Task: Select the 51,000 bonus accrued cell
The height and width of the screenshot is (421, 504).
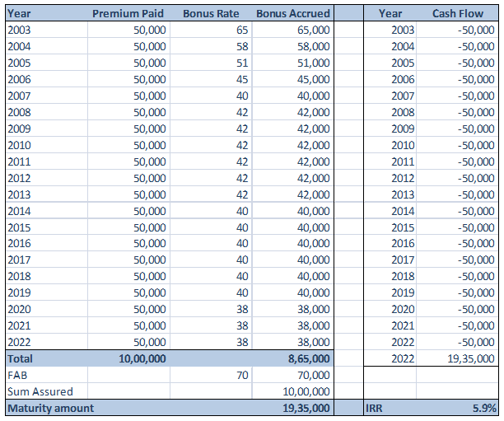Action: (292, 63)
